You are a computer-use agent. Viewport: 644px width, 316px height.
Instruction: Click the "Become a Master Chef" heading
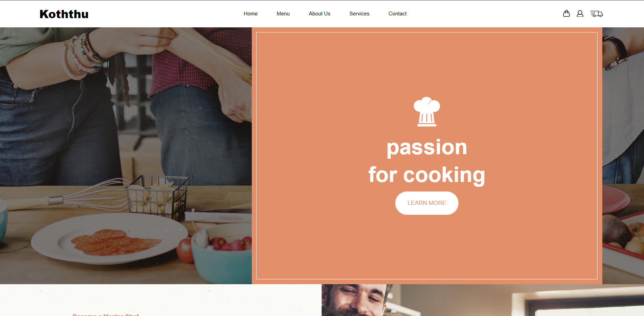106,315
